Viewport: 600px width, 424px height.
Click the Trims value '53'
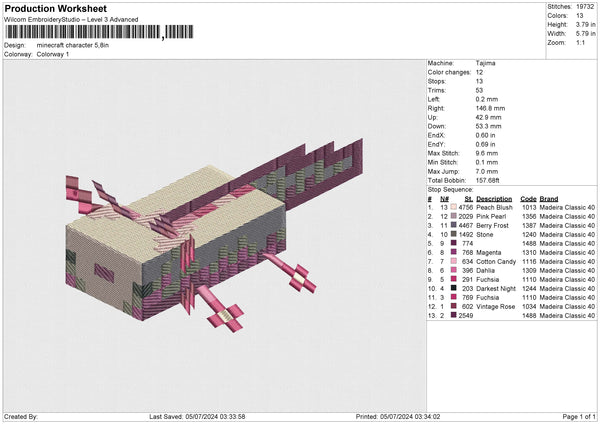(x=479, y=90)
